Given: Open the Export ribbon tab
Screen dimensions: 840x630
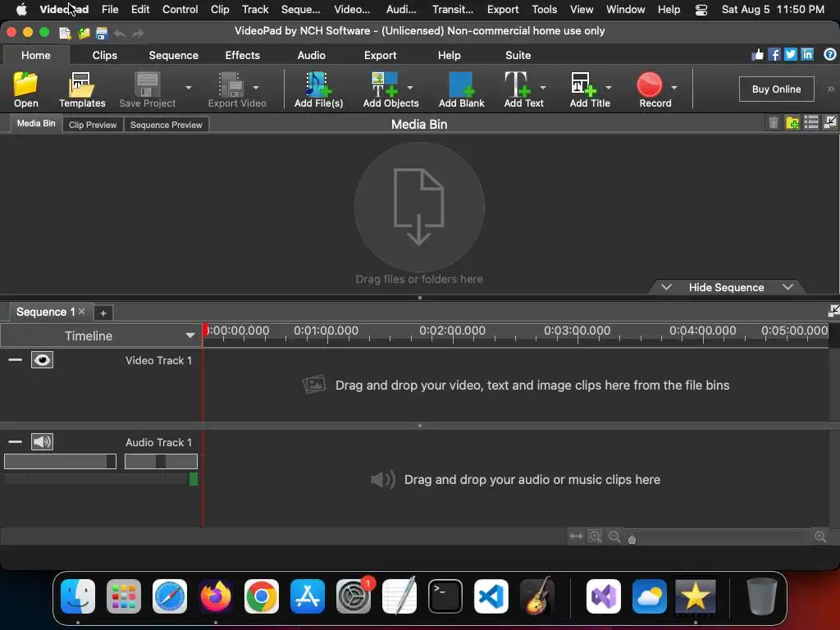Looking at the screenshot, I should (x=381, y=55).
